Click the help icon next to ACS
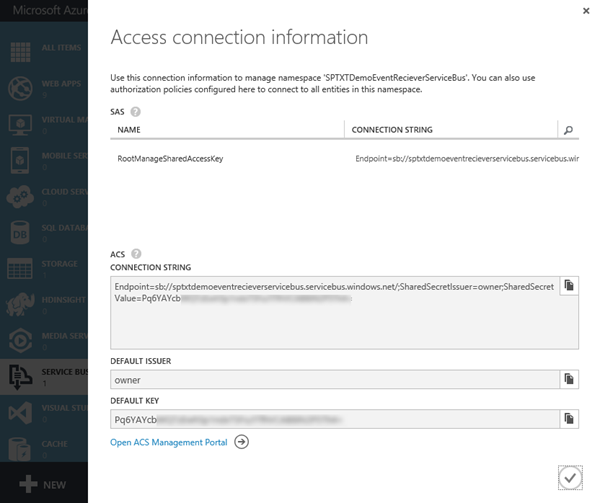Screen dimensions: 600x503 coord(136,254)
